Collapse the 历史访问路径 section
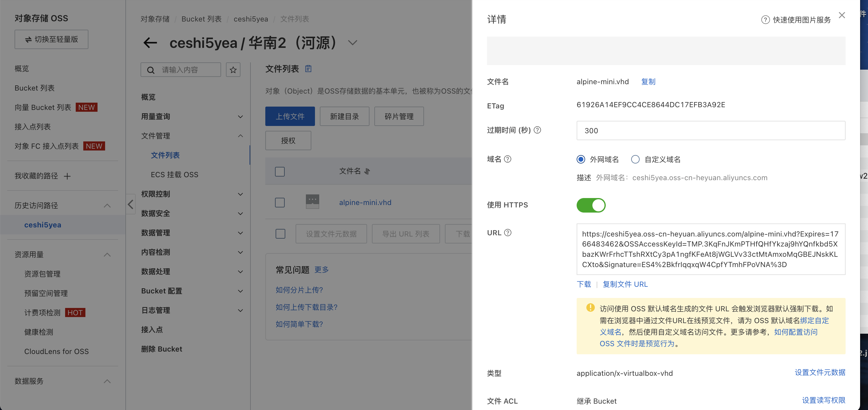Screen dimensions: 868x410 (107, 206)
